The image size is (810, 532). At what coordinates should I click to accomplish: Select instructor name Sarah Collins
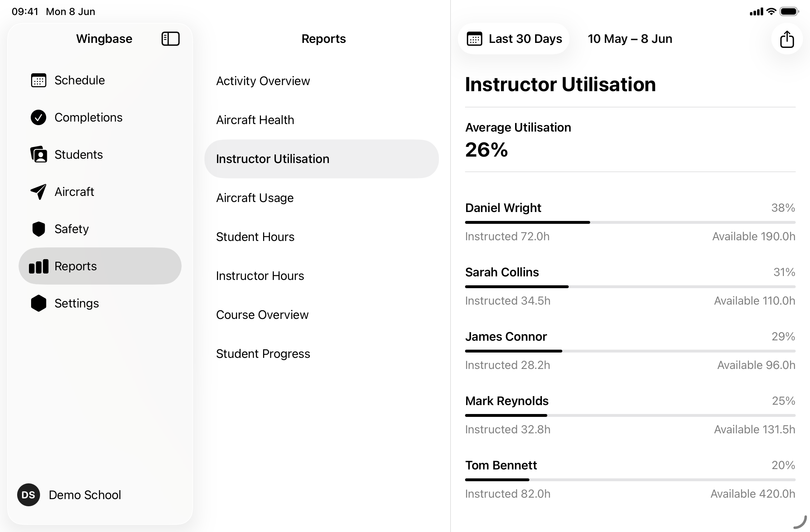[x=502, y=272]
